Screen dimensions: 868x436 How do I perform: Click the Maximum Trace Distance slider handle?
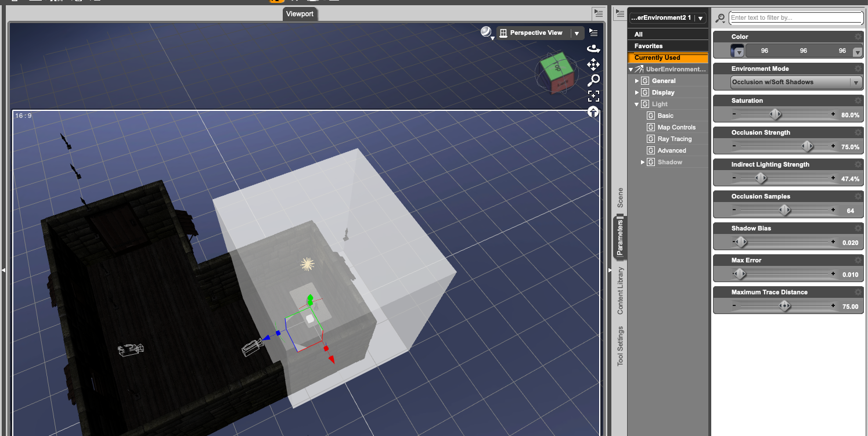tap(785, 306)
